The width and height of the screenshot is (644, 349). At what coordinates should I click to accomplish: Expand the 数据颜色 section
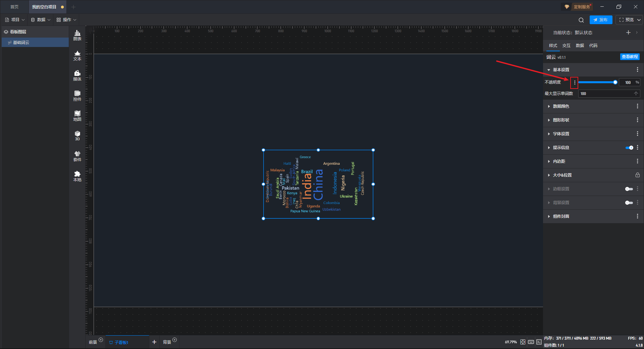561,106
